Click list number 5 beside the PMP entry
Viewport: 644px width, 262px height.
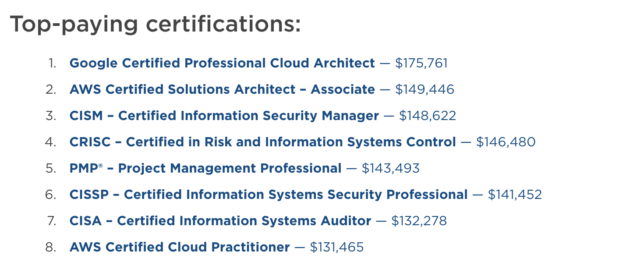click(x=51, y=169)
